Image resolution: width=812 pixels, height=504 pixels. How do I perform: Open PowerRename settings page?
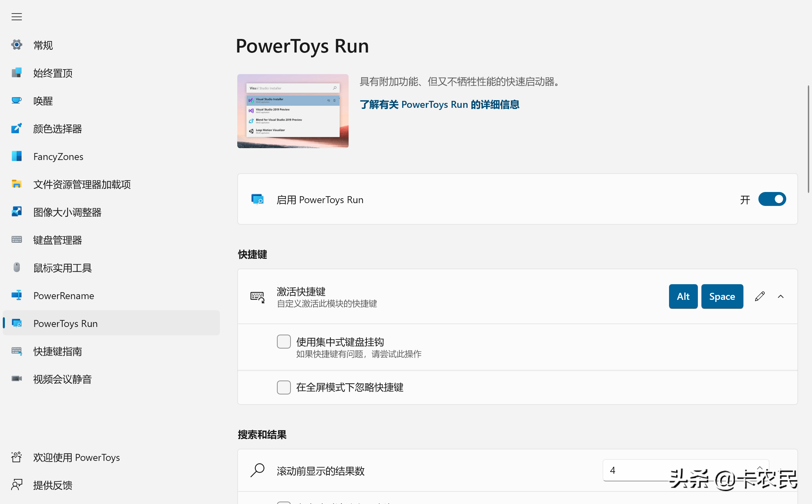pyautogui.click(x=111, y=295)
